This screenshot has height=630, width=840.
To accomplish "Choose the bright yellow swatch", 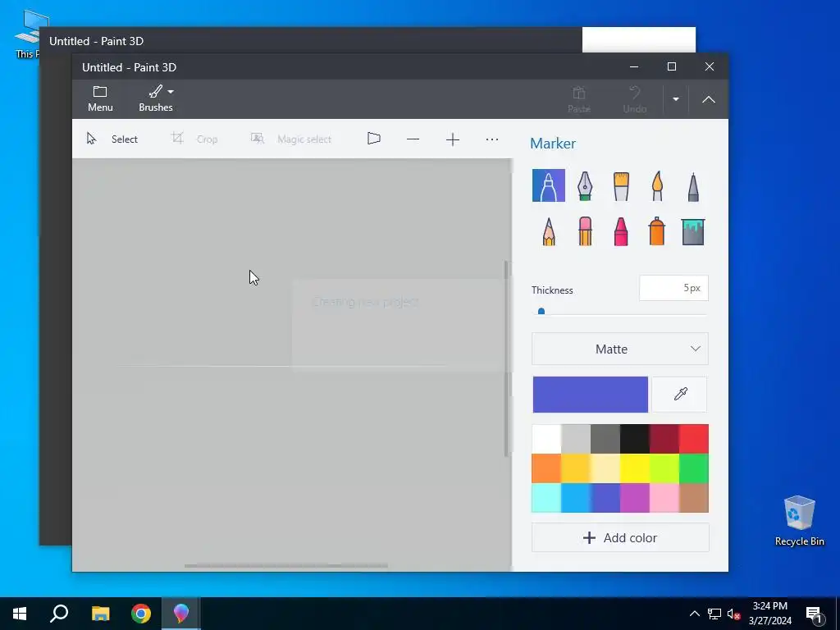I will coord(635,468).
